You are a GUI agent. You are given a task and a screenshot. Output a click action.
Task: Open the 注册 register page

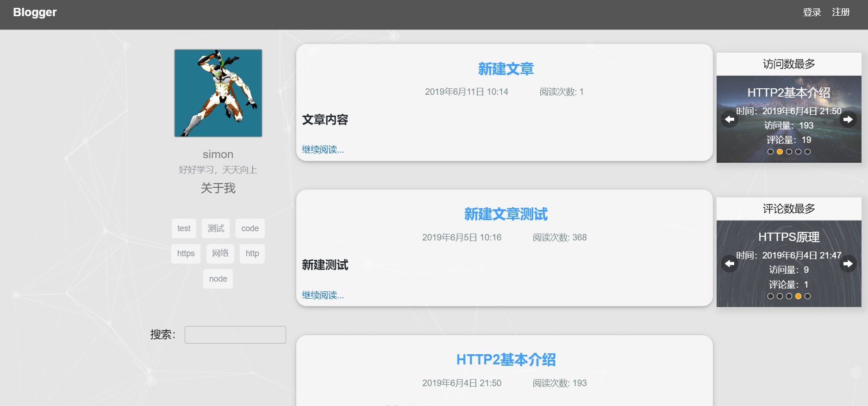(x=841, y=12)
